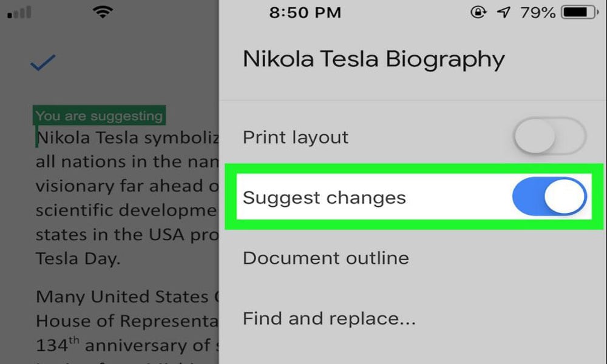Tap the Wi-Fi status icon
Screen dimensions: 607x364
(103, 12)
